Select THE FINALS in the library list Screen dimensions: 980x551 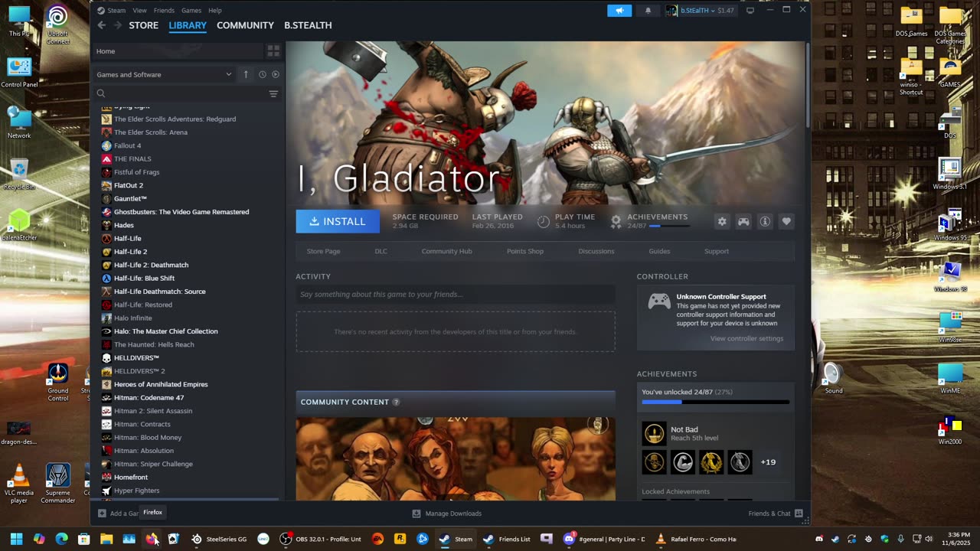click(132, 158)
